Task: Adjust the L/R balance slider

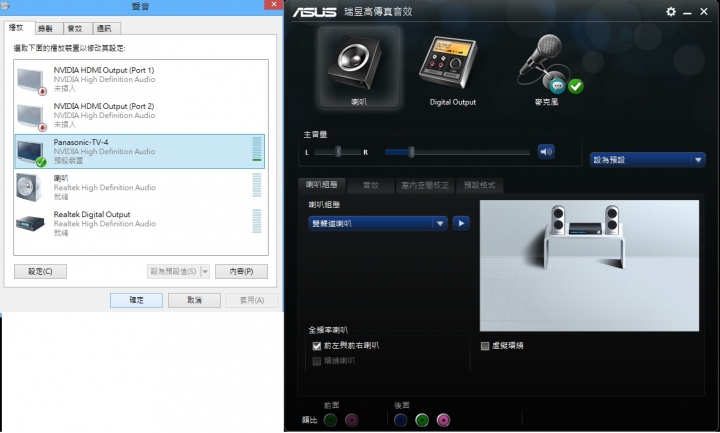Action: 338,152
